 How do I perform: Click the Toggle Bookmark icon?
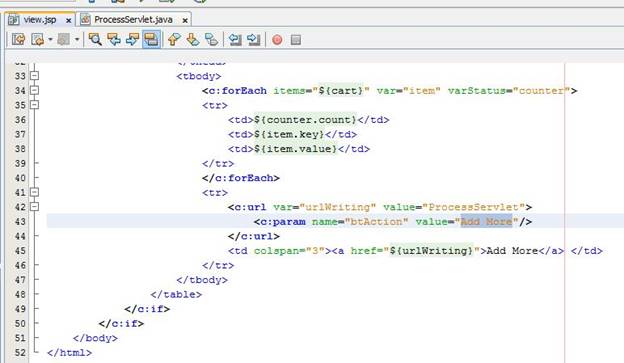(211, 39)
